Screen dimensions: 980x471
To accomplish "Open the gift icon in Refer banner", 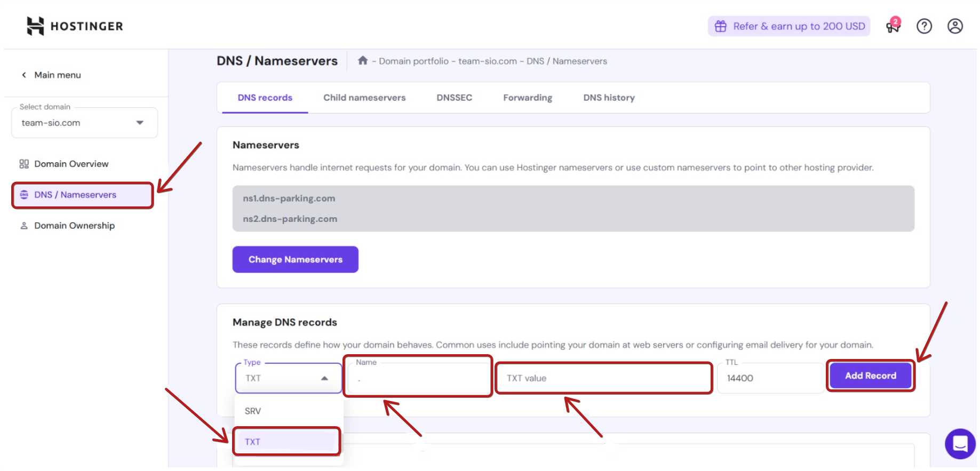I will 720,26.
